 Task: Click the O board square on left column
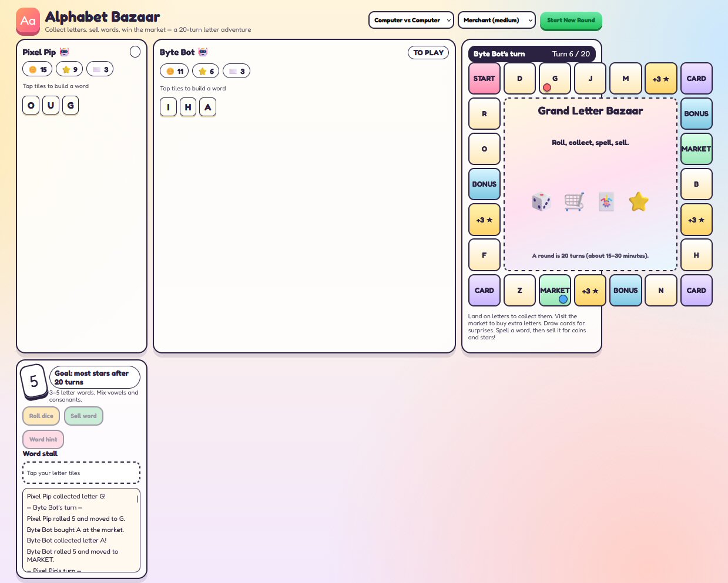(484, 149)
